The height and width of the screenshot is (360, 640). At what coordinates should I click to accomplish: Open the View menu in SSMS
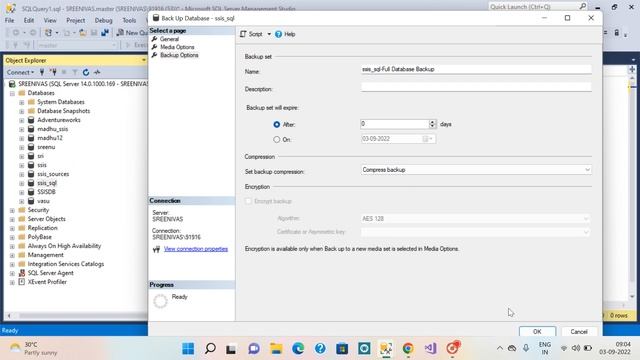click(50, 20)
